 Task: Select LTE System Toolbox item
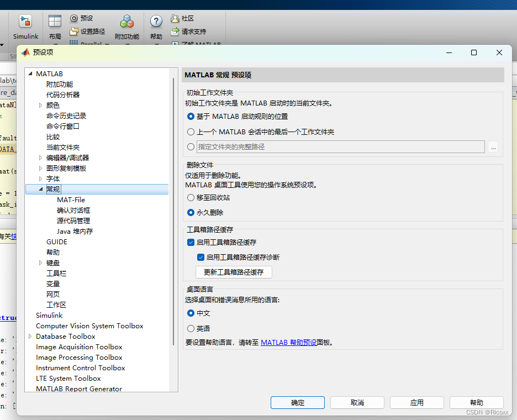[68, 379]
